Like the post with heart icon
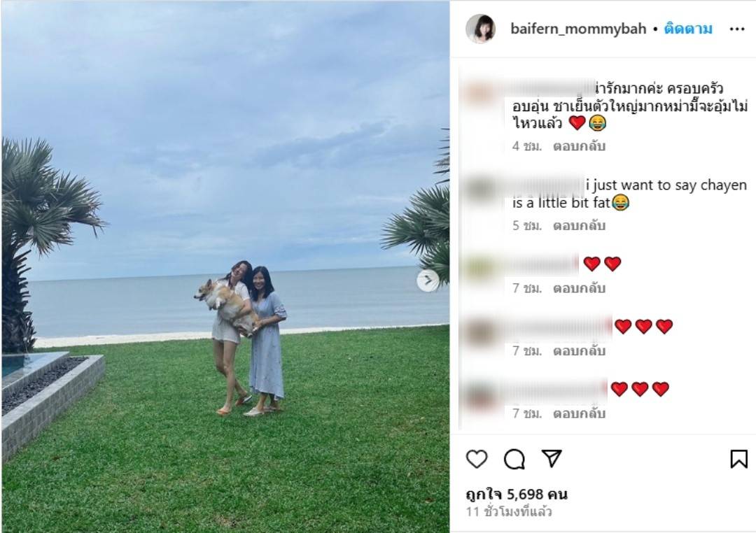The width and height of the screenshot is (756, 533). coord(477,459)
